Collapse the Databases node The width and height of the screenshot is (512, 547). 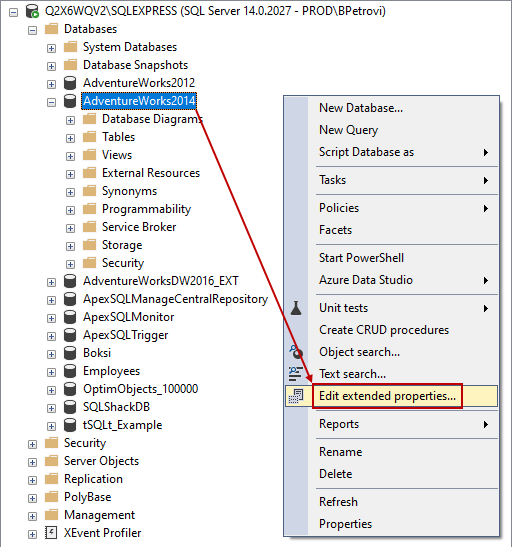coord(32,30)
